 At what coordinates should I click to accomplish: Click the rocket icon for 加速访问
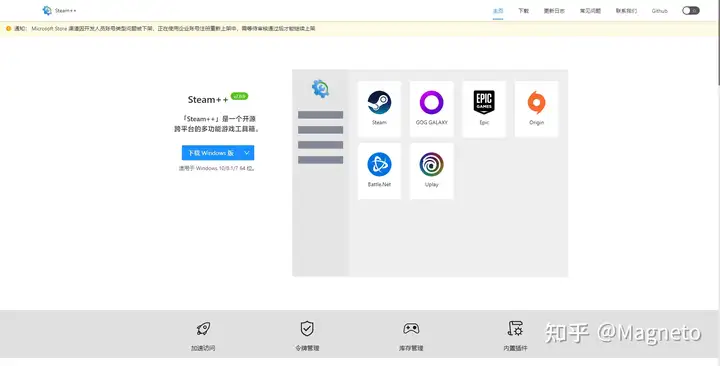point(203,328)
